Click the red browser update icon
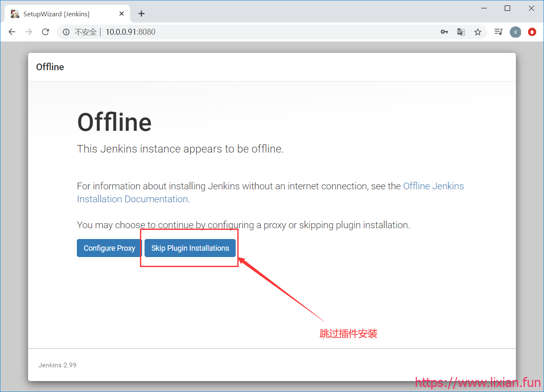Viewport: 544px width, 392px height. [532, 32]
